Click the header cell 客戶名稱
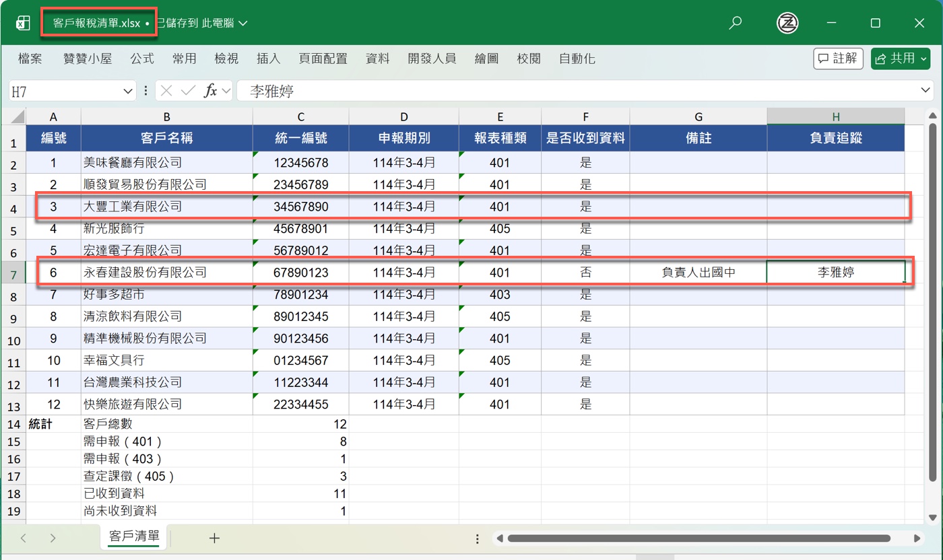The width and height of the screenshot is (943, 560). click(x=167, y=139)
